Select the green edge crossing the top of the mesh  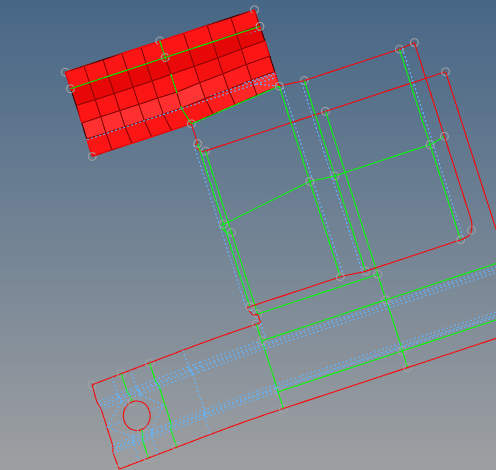click(x=165, y=57)
